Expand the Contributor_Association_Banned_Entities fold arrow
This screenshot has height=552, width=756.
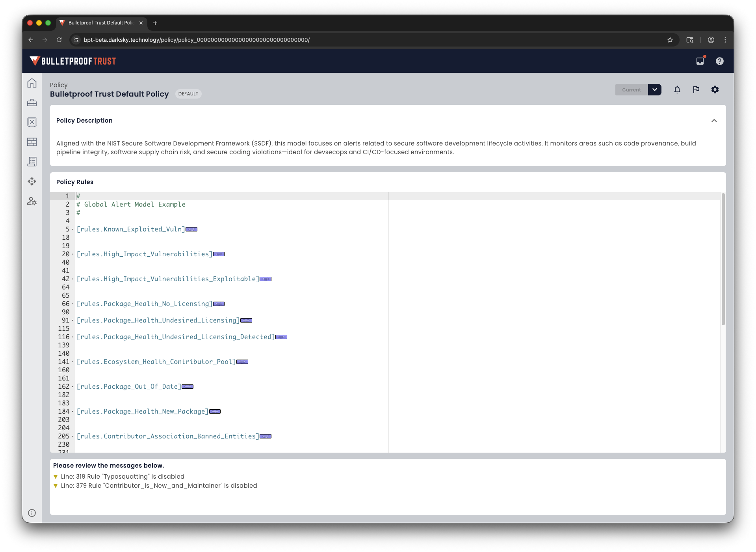coord(72,436)
